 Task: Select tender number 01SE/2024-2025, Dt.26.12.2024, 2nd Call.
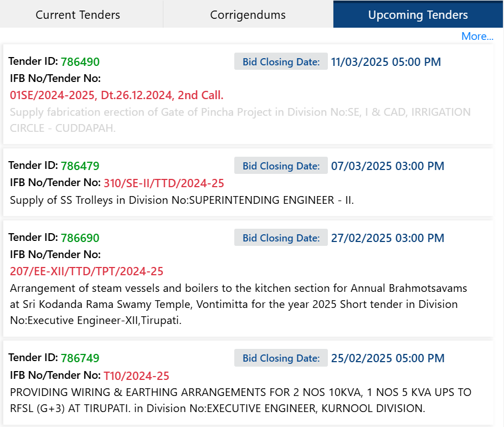117,95
